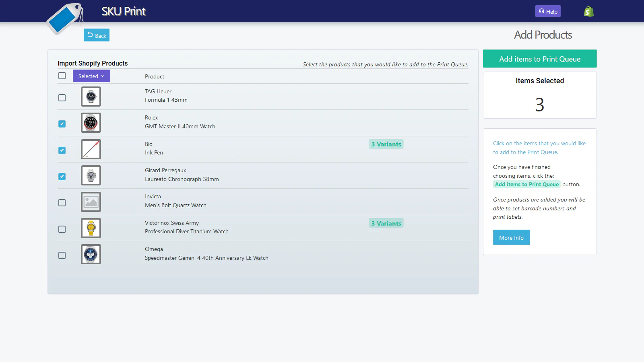Enable the select-all checkbox in the header row
This screenshot has width=644, height=362.
pos(62,76)
